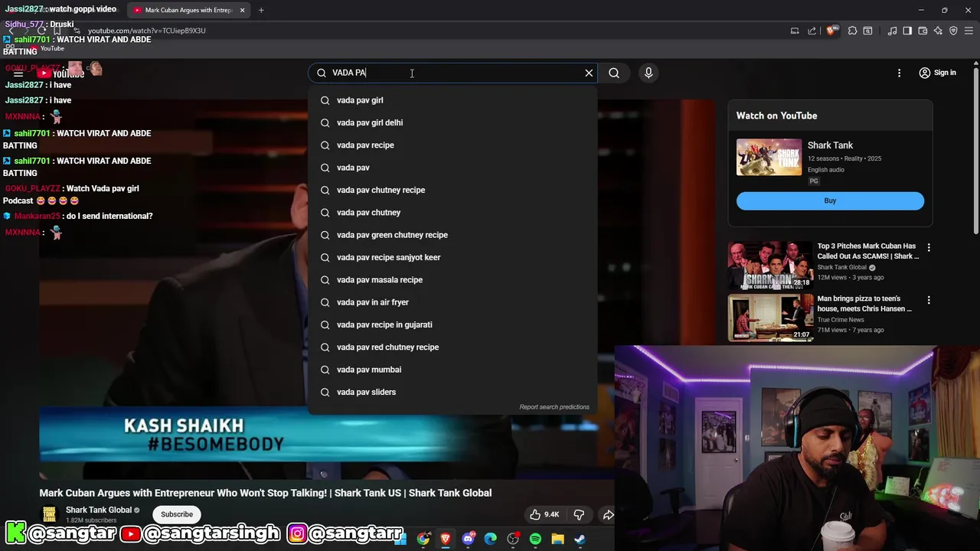Open options for Top 3 Pitches video

pyautogui.click(x=929, y=247)
